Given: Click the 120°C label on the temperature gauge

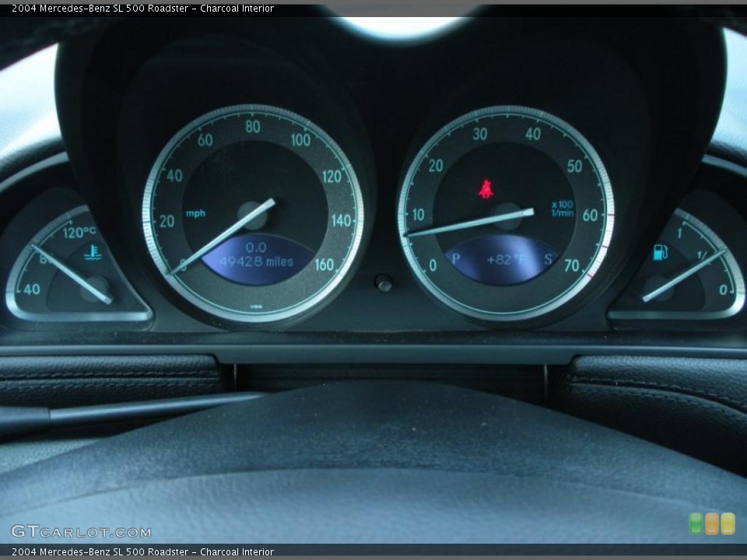Looking at the screenshot, I should point(79,233).
